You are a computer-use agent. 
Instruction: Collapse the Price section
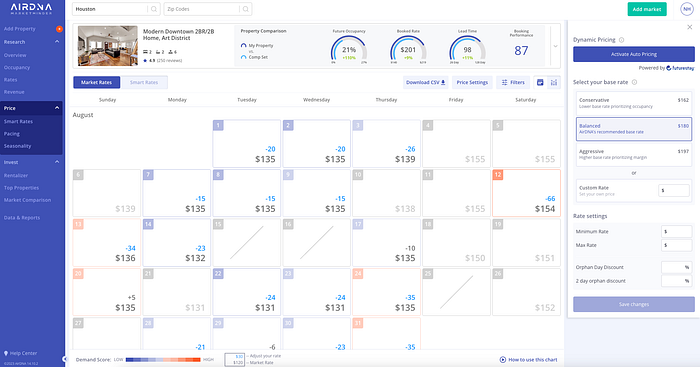(x=57, y=108)
